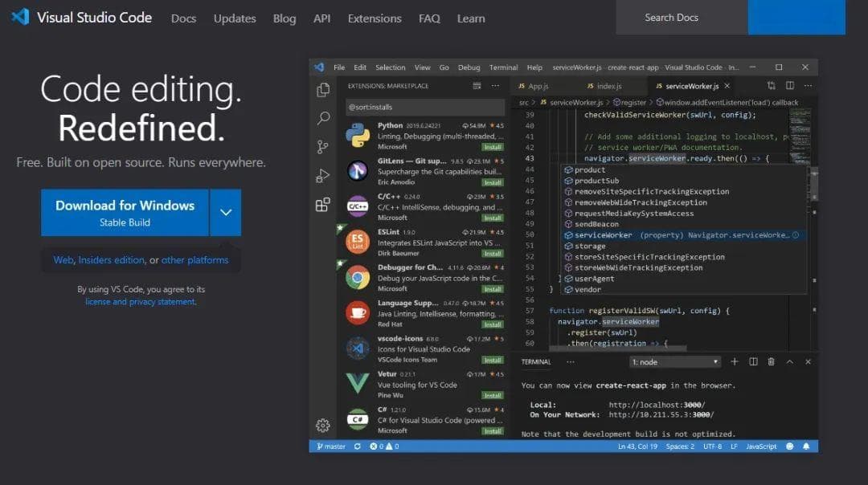Open the Learn page link
This screenshot has height=485, width=868.
(471, 18)
